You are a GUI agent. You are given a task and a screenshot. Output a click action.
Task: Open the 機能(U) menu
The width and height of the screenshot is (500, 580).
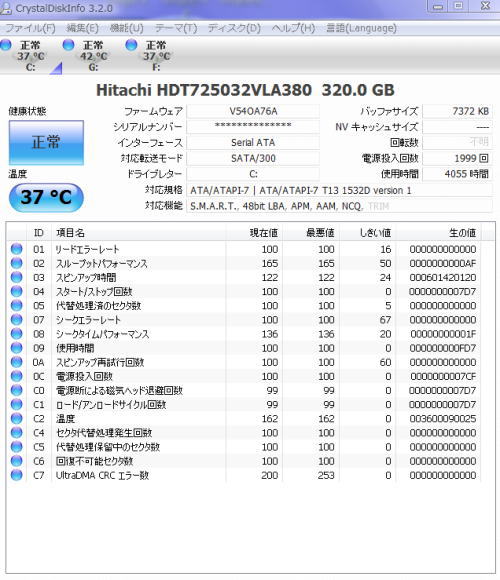click(126, 28)
